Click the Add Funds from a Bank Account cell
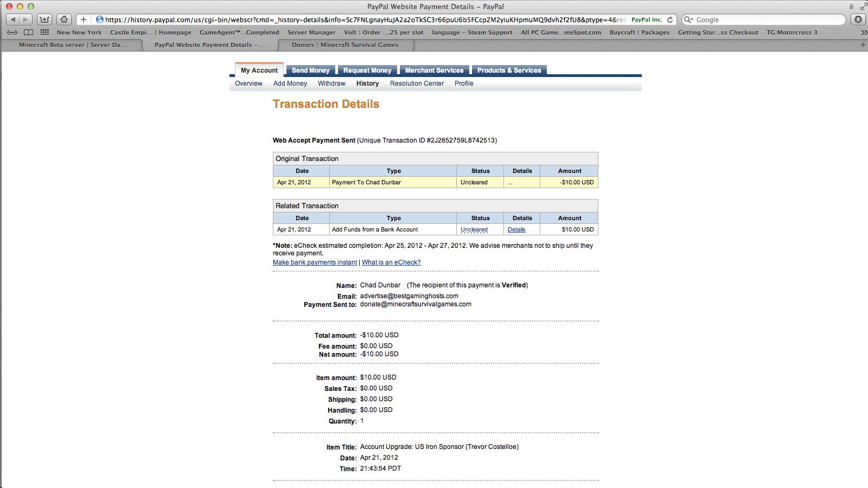The width and height of the screenshot is (868, 488). pyautogui.click(x=393, y=230)
